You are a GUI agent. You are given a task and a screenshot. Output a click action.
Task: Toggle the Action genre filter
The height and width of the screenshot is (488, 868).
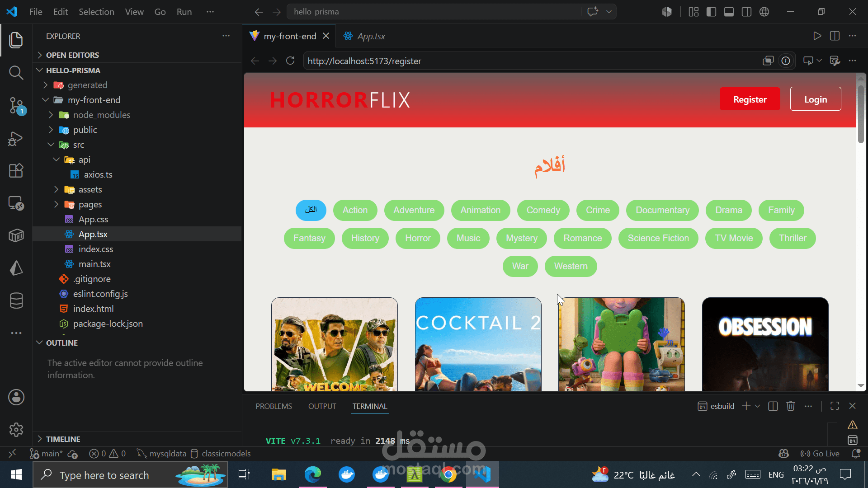[355, 210]
